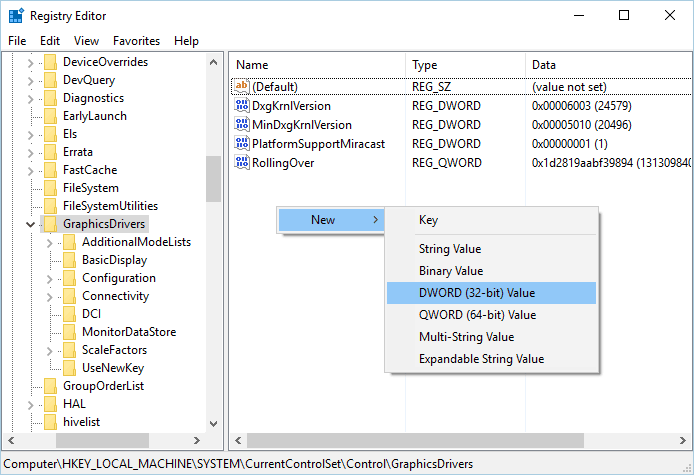Expand the DevQuery key

[30, 81]
